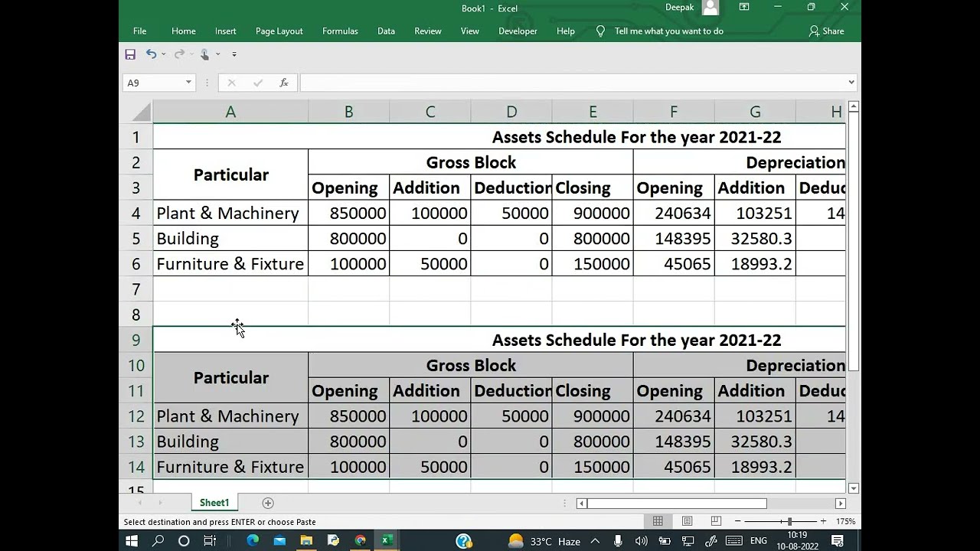This screenshot has width=980, height=551.
Task: Switch to the Insert ribbon tab
Action: [x=225, y=31]
